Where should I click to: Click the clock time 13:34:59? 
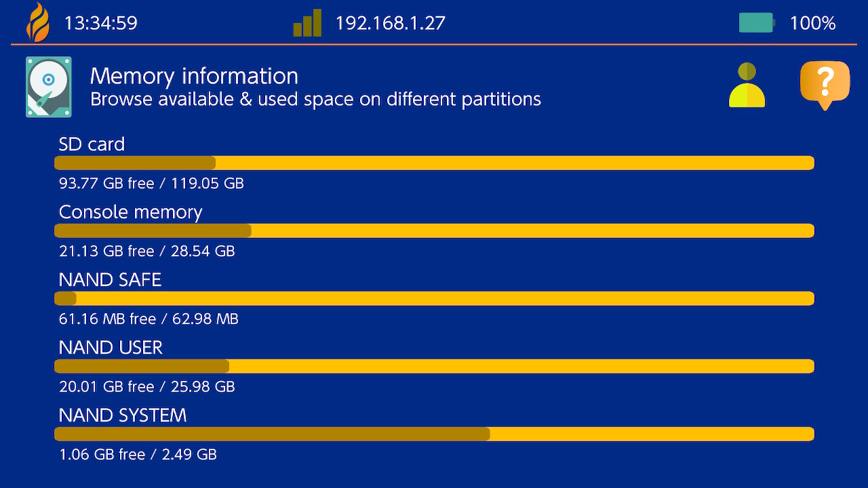tap(100, 23)
